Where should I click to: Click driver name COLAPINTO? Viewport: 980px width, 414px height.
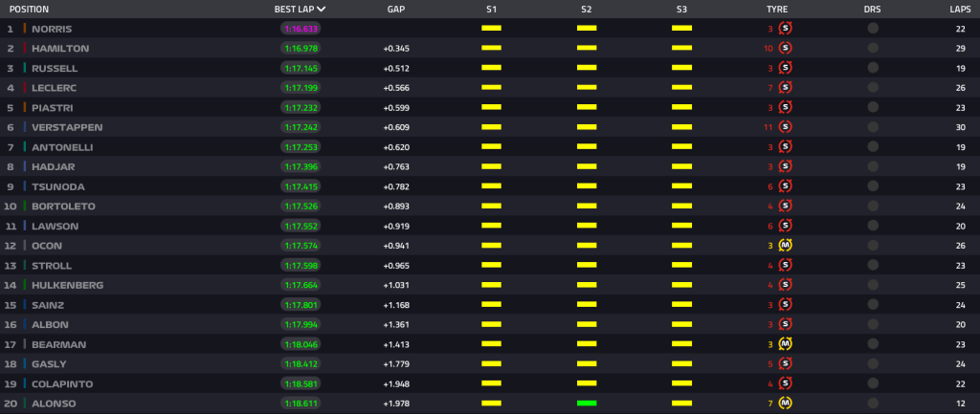(x=62, y=383)
